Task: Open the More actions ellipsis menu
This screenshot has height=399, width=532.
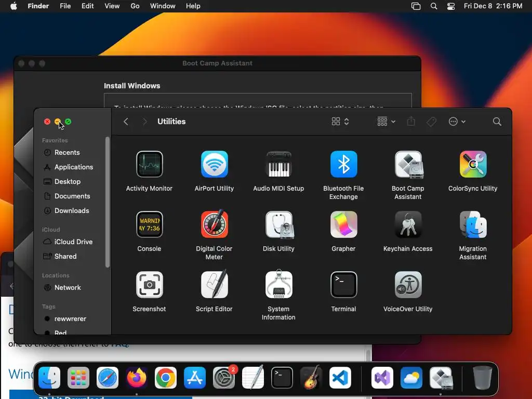Action: (x=457, y=122)
